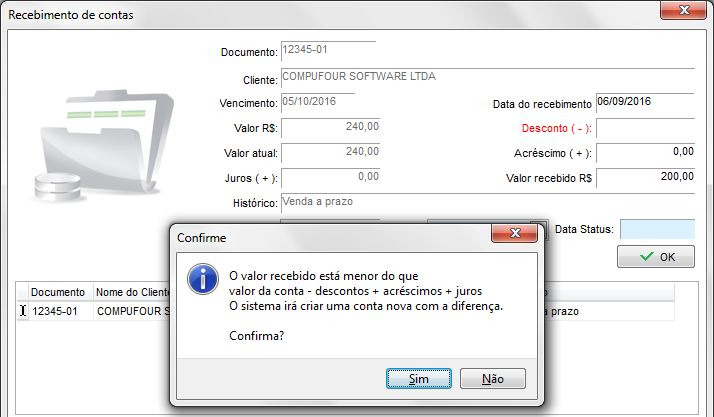714x417 pixels.
Task: Select the 12345-01 row in the grid
Action: [x=346, y=311]
